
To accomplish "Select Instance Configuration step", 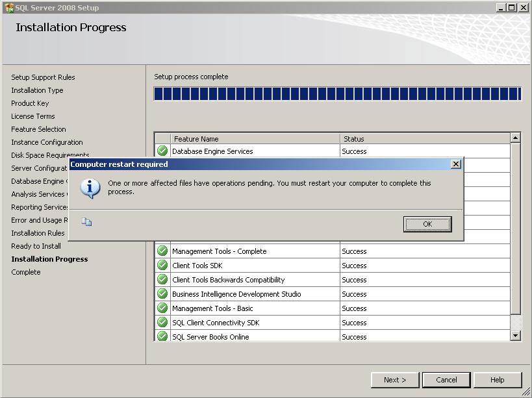I will tap(47, 142).
